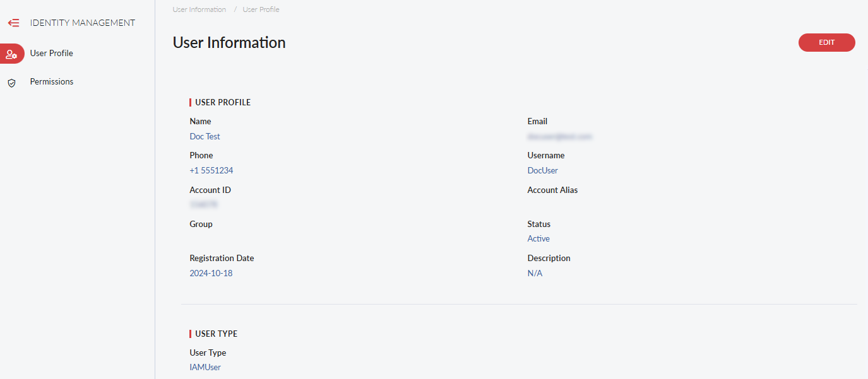
Task: Open the Permissions menu item
Action: 52,82
